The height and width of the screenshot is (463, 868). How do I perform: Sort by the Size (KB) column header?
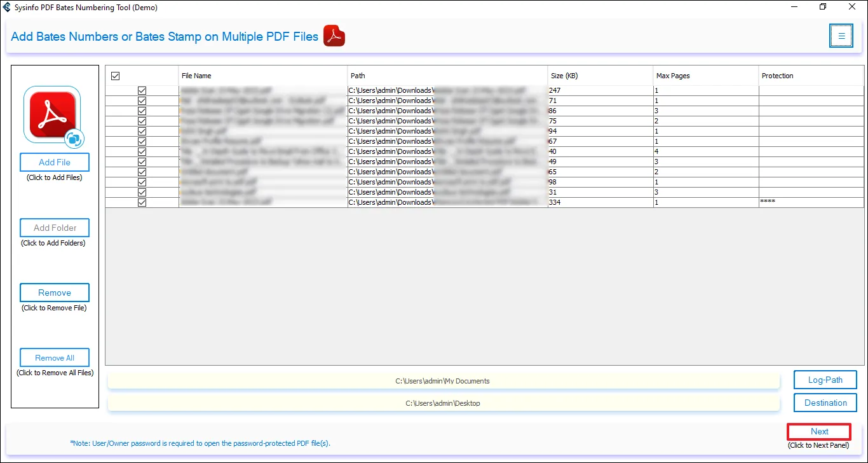(x=600, y=76)
